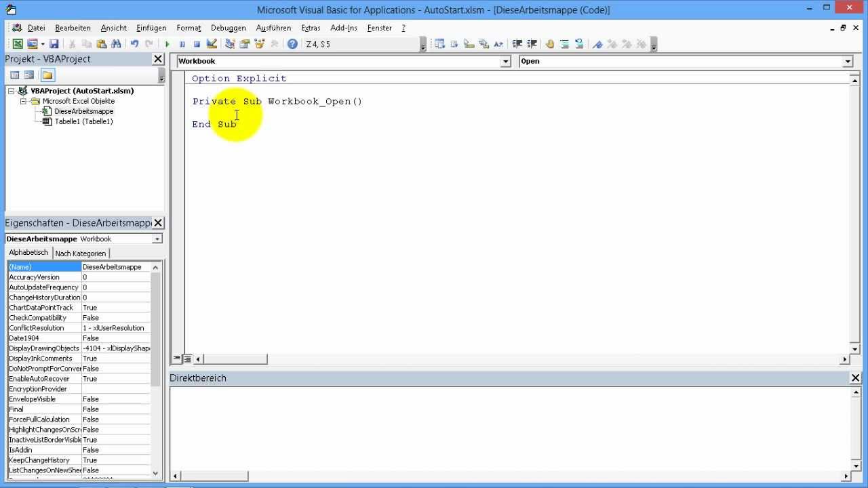The image size is (868, 488).
Task: Collapse the VBAProject (AutoStart.xlsm) tree node
Action: 12,91
